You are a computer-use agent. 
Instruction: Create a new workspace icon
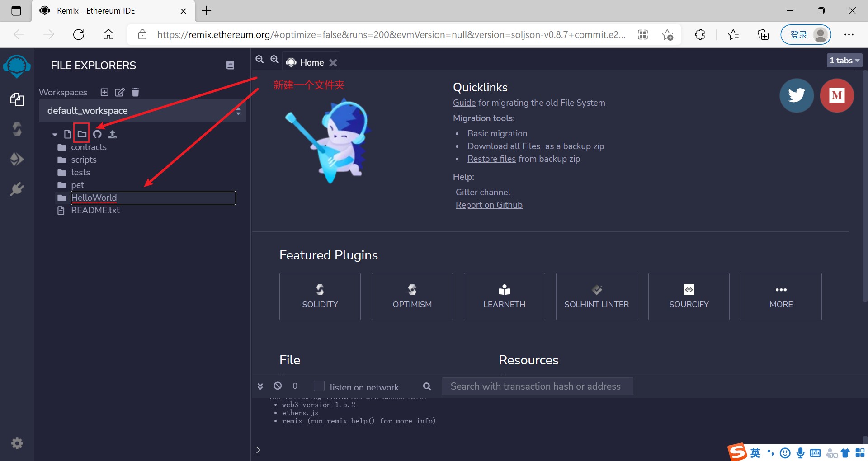tap(104, 92)
